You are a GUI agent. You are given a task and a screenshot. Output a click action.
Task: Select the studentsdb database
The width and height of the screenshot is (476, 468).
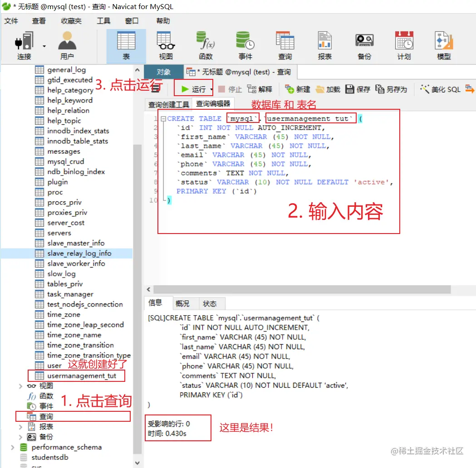point(44,458)
